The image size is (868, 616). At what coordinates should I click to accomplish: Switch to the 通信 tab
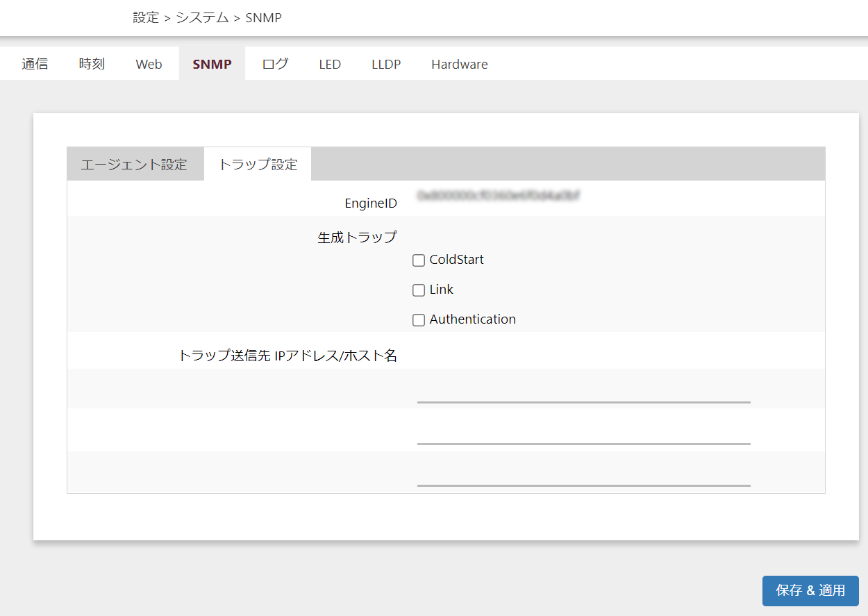35,65
